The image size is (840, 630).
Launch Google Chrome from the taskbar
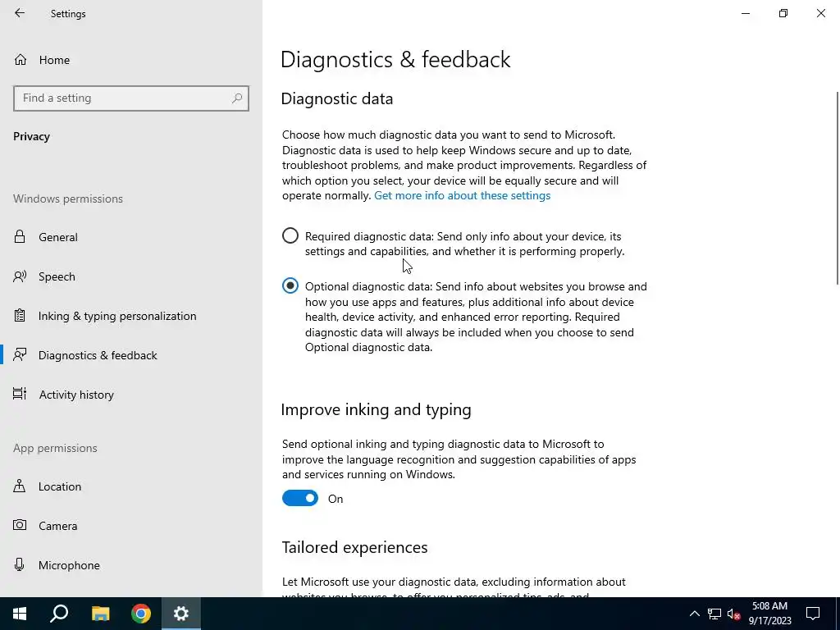pyautogui.click(x=141, y=614)
